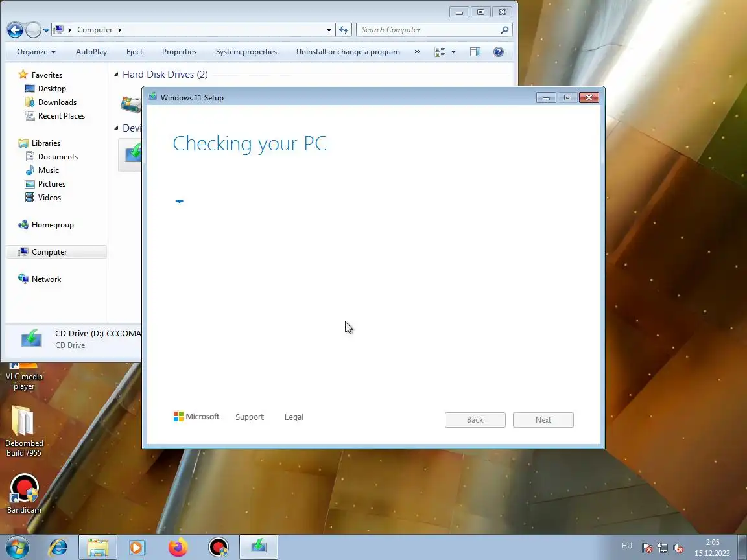The width and height of the screenshot is (747, 560).
Task: Select Network in navigation pane
Action: 46,279
